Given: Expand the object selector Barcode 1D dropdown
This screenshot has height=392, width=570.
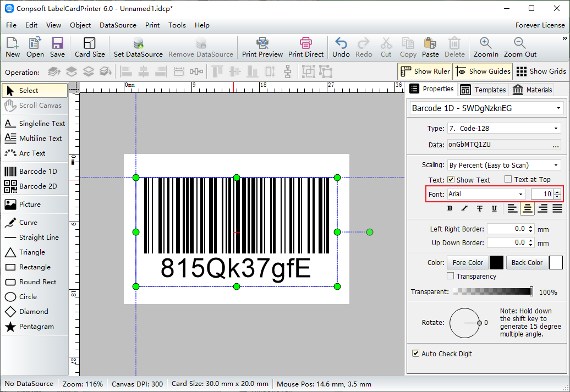Looking at the screenshot, I should pyautogui.click(x=558, y=108).
